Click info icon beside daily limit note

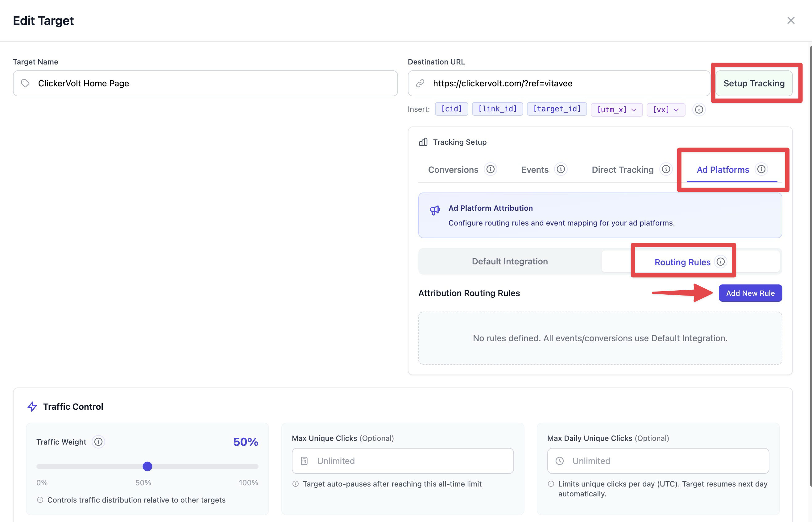point(551,484)
